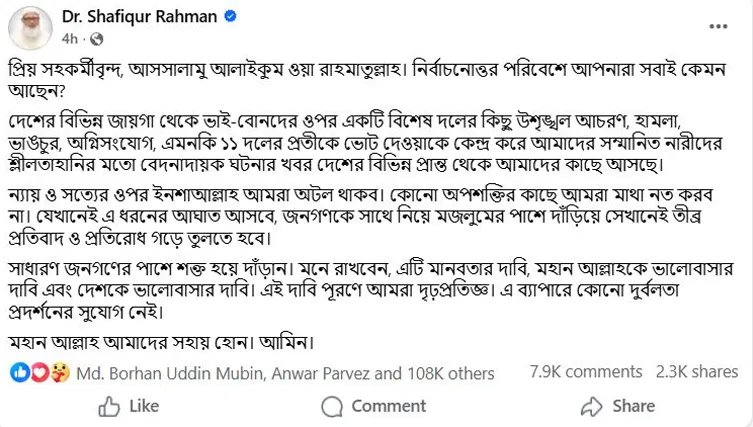Click the blue thumbs-up reaction icon in summary
Viewport: 753px width, 427px height.
[x=21, y=372]
